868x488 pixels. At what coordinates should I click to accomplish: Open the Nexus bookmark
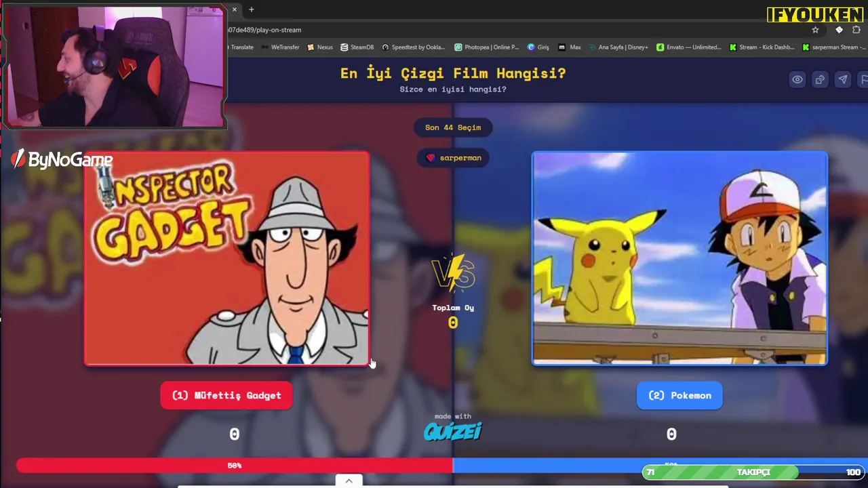[320, 47]
